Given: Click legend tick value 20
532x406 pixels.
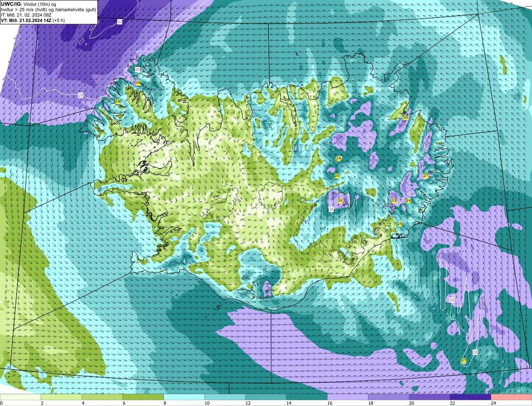Looking at the screenshot, I should [x=411, y=403].
